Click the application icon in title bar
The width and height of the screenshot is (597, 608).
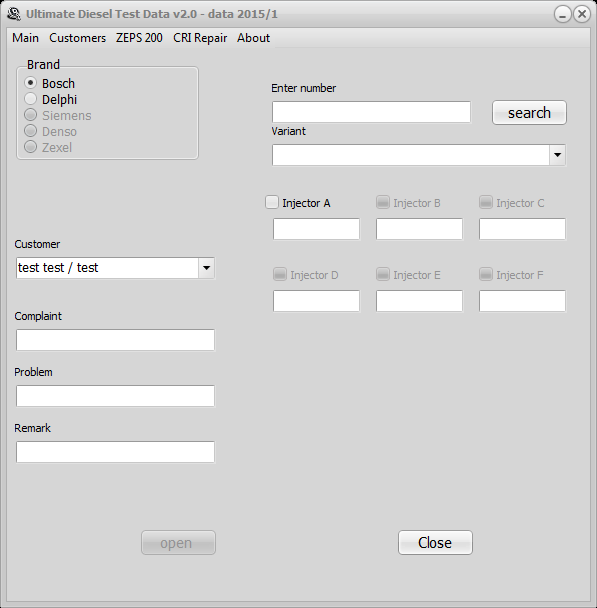tap(14, 14)
